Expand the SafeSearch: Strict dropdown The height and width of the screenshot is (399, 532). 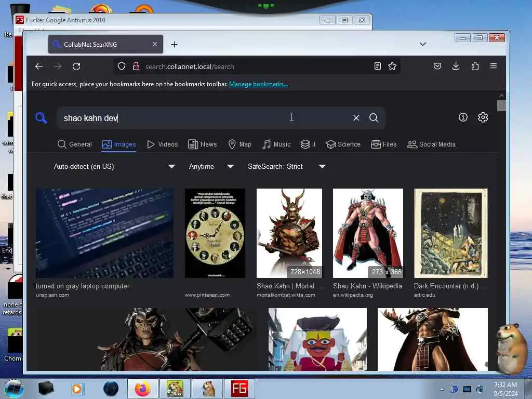pyautogui.click(x=287, y=166)
